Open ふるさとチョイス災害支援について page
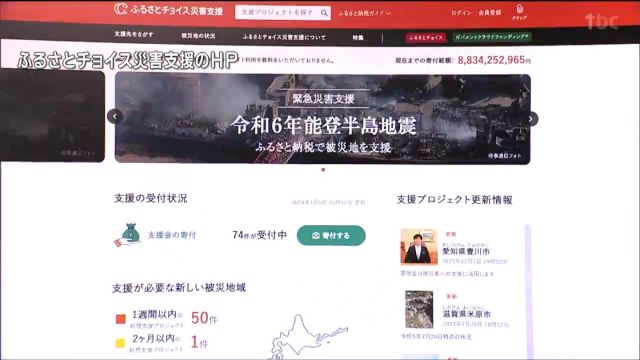 [x=284, y=37]
